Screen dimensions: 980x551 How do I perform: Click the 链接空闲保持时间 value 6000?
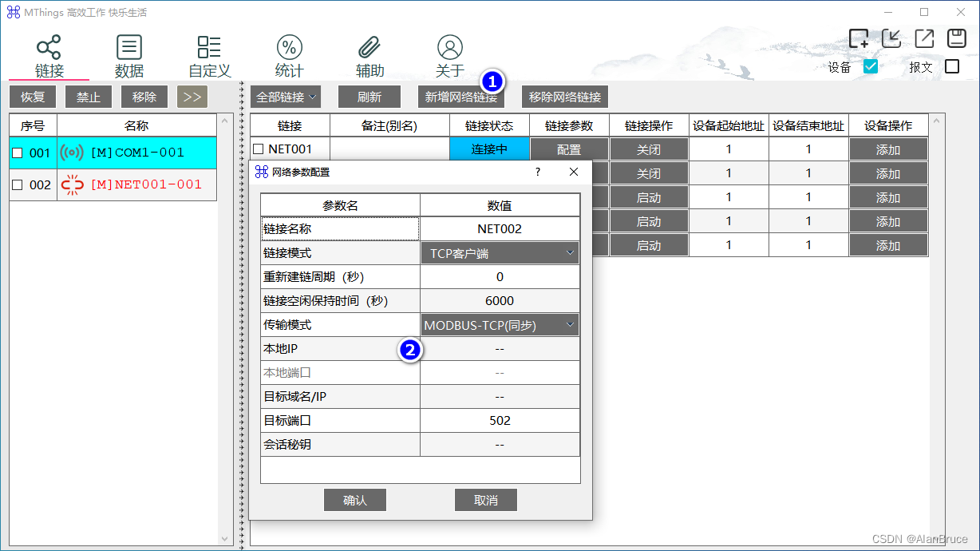pyautogui.click(x=500, y=301)
